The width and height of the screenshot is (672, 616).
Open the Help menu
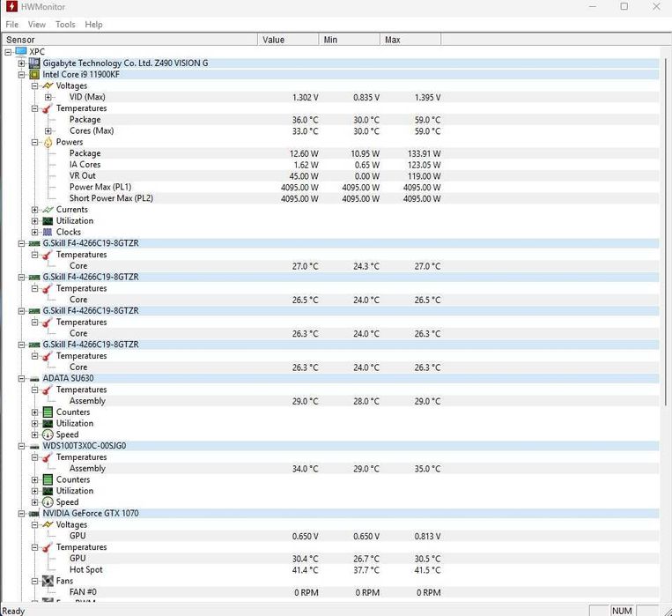pos(93,25)
